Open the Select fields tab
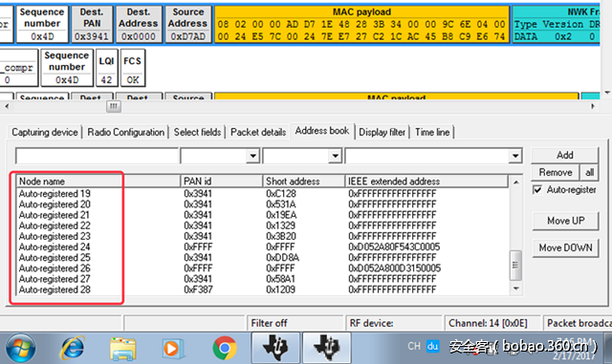The height and width of the screenshot is (364, 612). point(198,132)
